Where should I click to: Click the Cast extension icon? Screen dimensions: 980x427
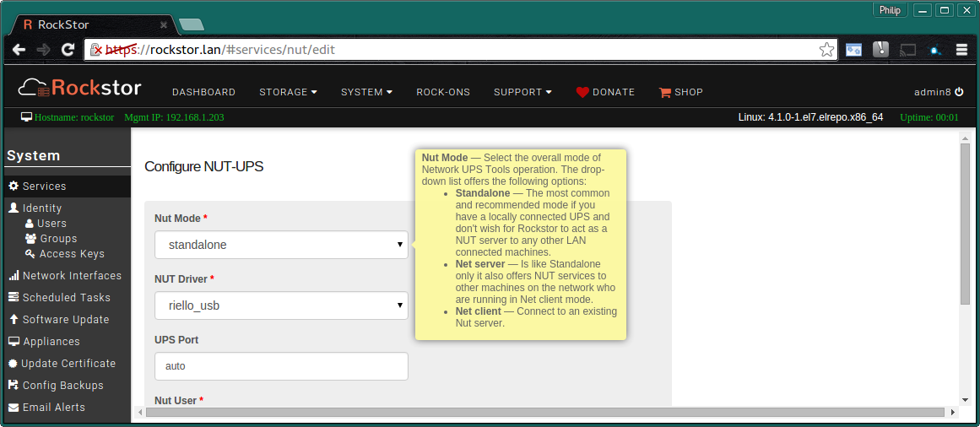[907, 50]
